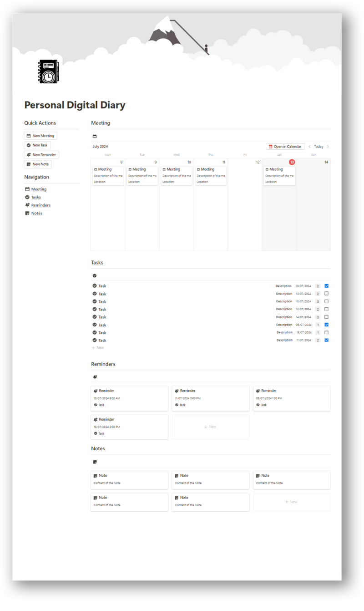This screenshot has width=364, height=611.
Task: Go to next week with the right chevron
Action: point(328,147)
